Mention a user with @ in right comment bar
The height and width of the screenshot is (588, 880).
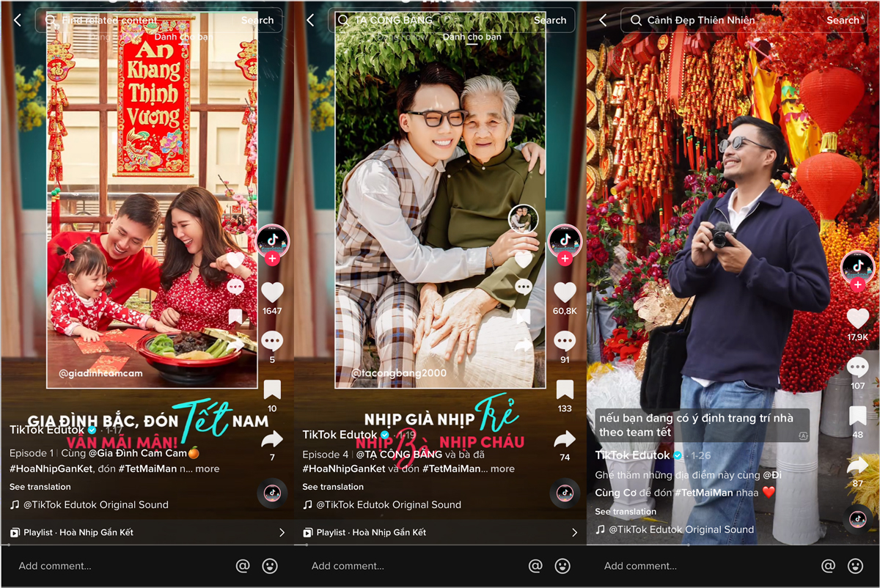point(828,566)
